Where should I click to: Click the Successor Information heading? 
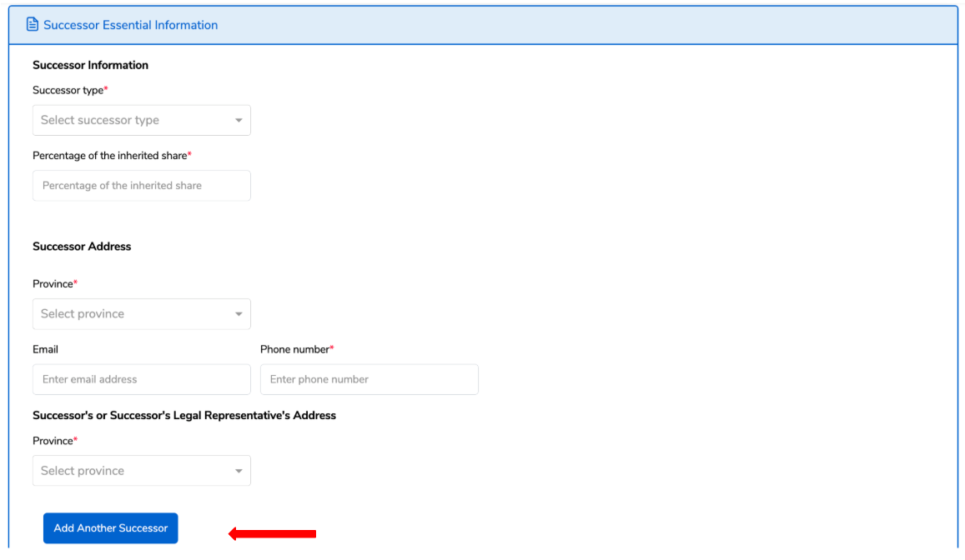pyautogui.click(x=90, y=65)
